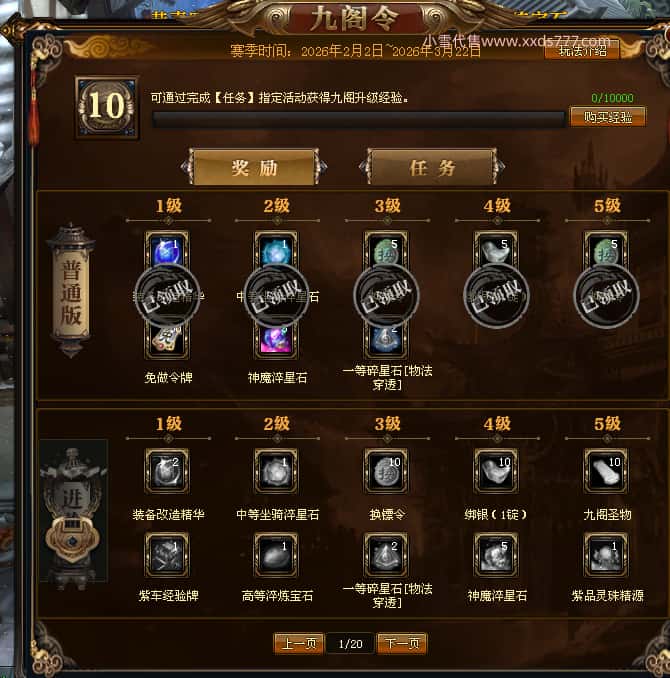Click the 购买经验 button
670x678 pixels.
point(608,117)
